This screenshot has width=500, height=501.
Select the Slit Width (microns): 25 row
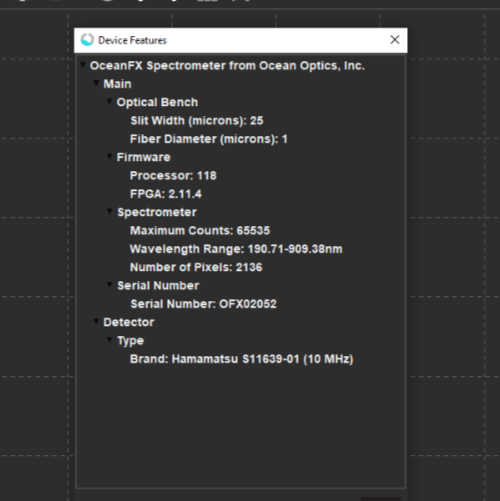(197, 121)
